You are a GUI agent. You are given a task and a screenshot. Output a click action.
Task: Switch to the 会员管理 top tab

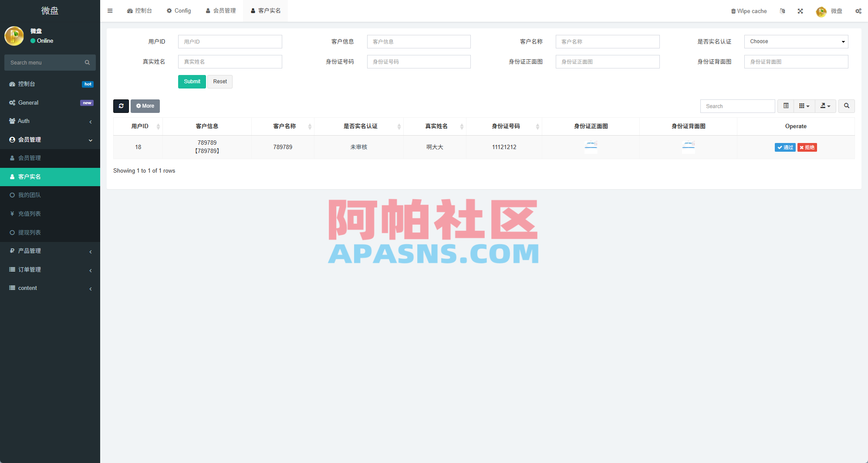(x=221, y=11)
